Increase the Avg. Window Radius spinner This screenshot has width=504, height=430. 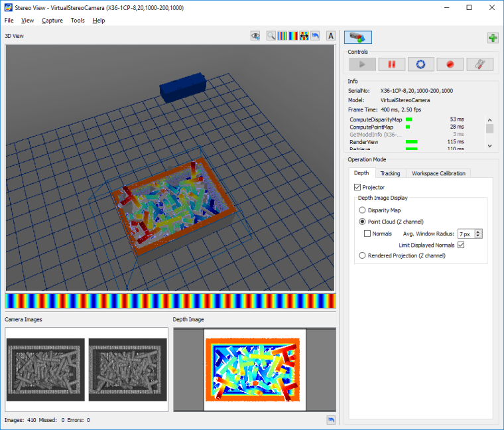(478, 231)
